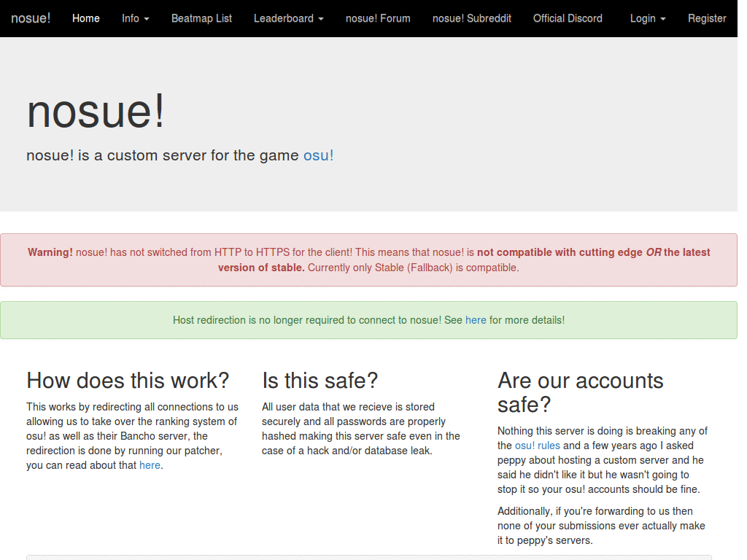Visit the nosue! Forum link

point(378,18)
